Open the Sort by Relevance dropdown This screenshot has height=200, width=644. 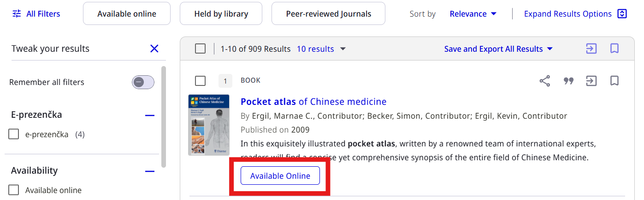click(x=473, y=14)
